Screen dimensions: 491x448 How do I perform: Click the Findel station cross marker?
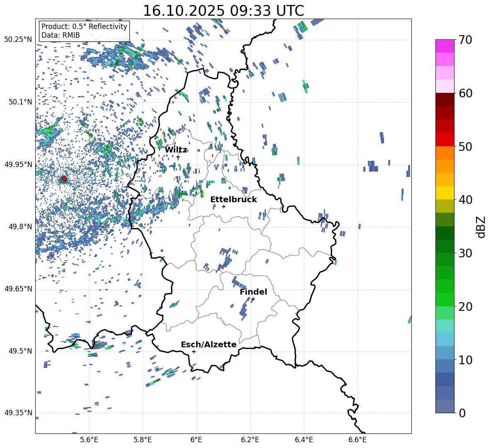coord(253,299)
